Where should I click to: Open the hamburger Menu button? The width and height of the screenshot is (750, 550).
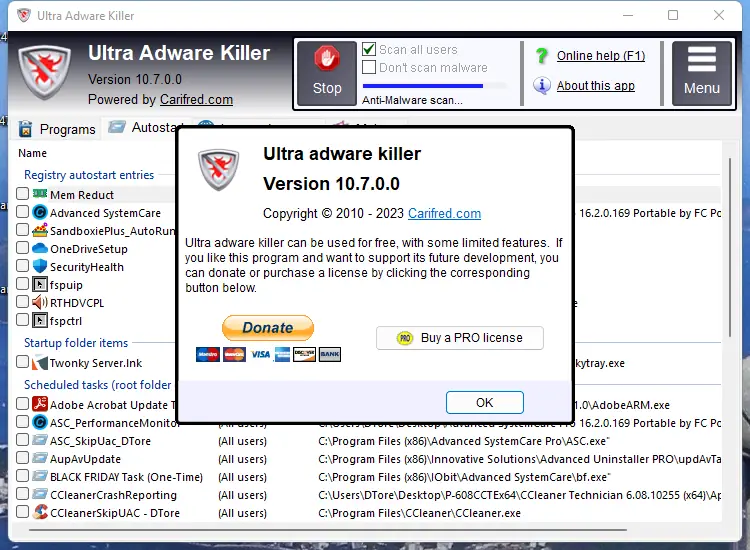coord(702,73)
